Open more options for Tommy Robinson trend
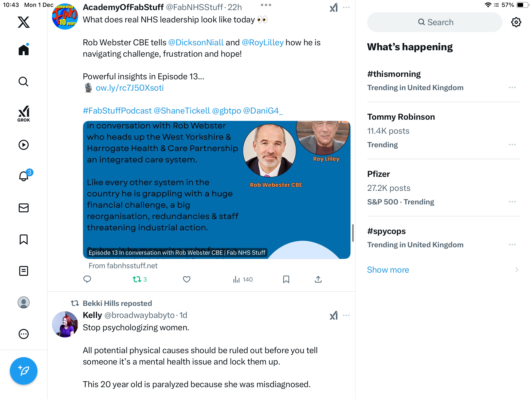Viewport: 532px width, 399px height. [512, 145]
